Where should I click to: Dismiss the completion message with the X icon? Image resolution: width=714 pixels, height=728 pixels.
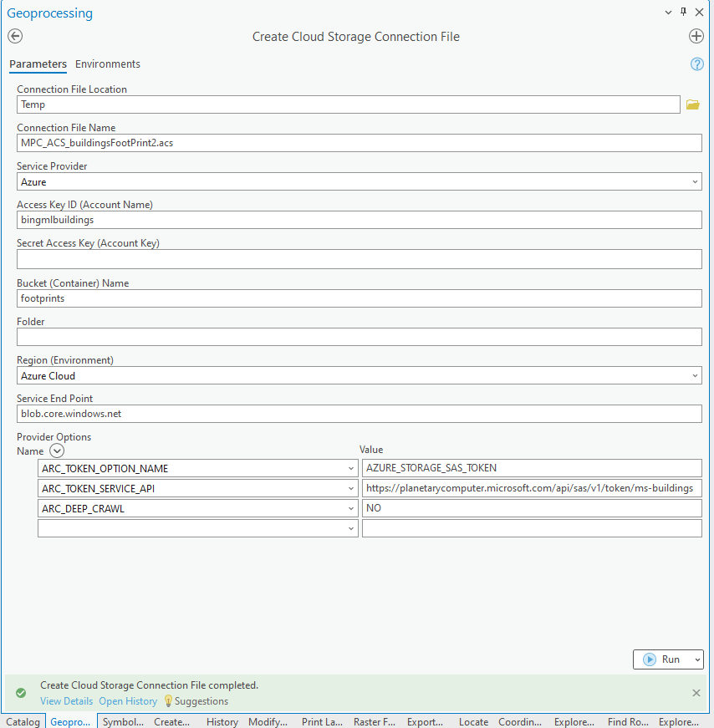pos(696,693)
